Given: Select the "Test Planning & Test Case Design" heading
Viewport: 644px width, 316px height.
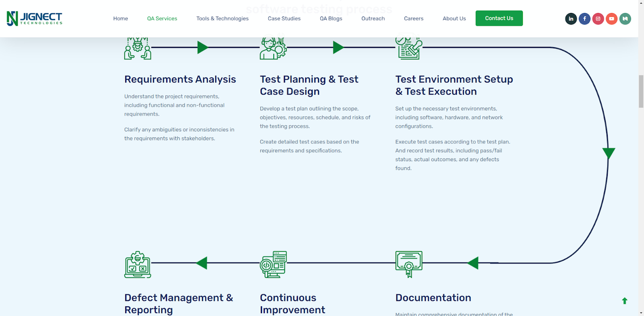Looking at the screenshot, I should [309, 85].
